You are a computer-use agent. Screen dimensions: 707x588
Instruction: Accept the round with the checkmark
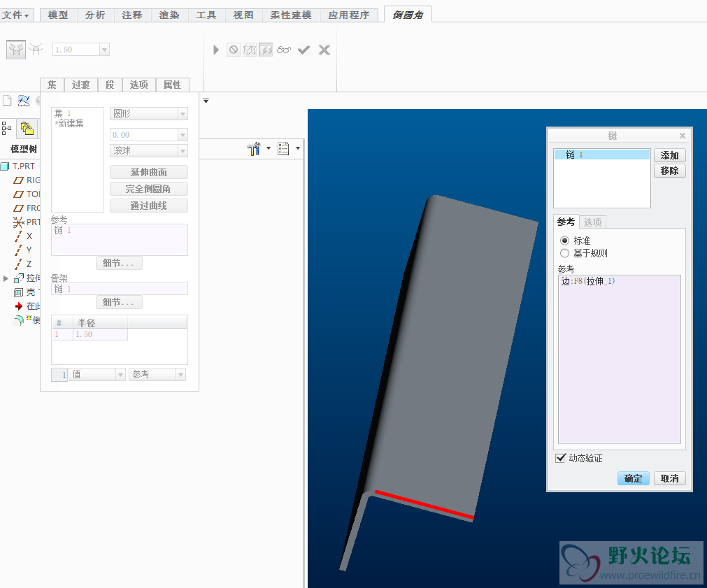(x=304, y=50)
